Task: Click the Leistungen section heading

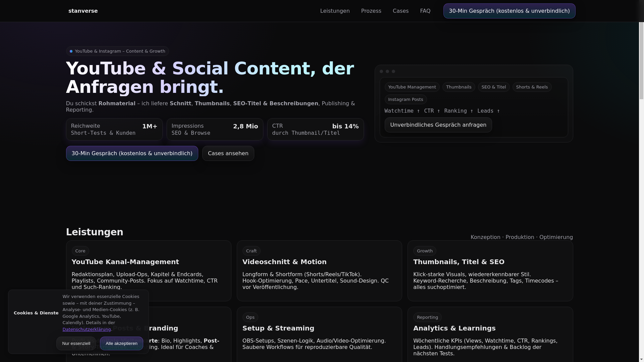Action: tap(95, 232)
